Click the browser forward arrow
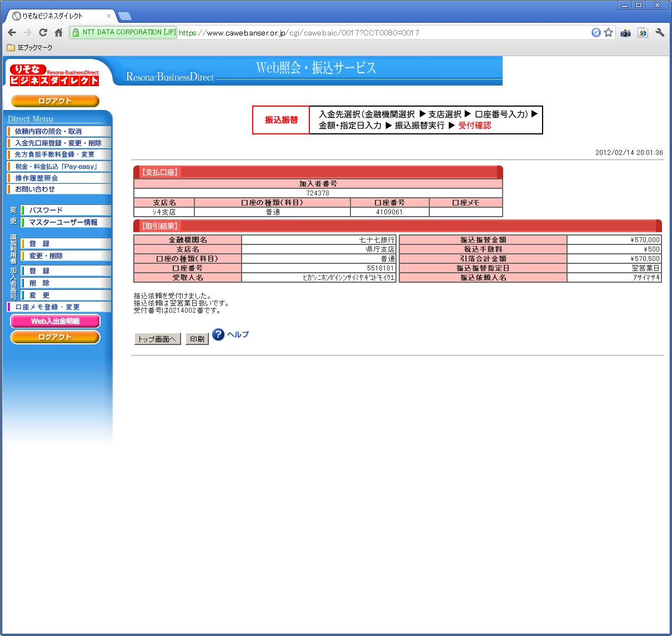The image size is (672, 636). (28, 33)
